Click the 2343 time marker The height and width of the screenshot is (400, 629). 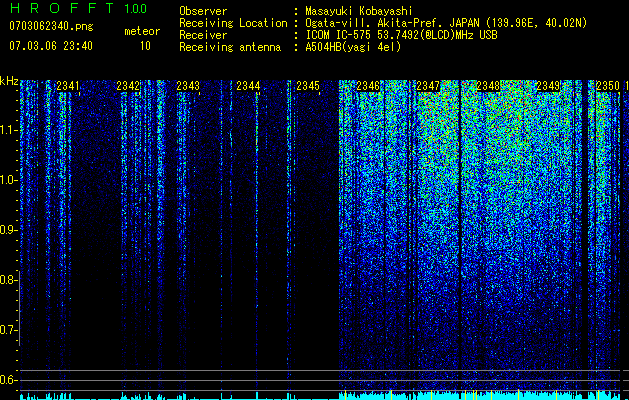click(x=188, y=86)
